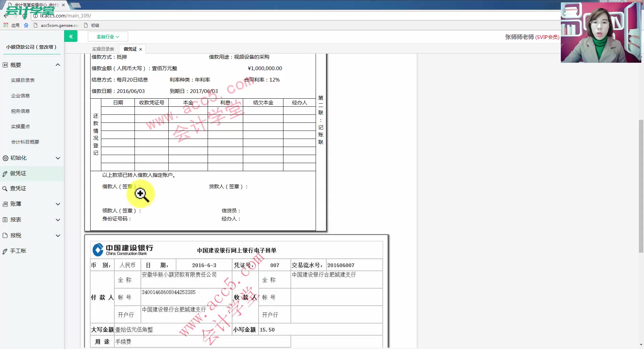
Task: Click the 合同利率:12% text
Action: [262, 80]
